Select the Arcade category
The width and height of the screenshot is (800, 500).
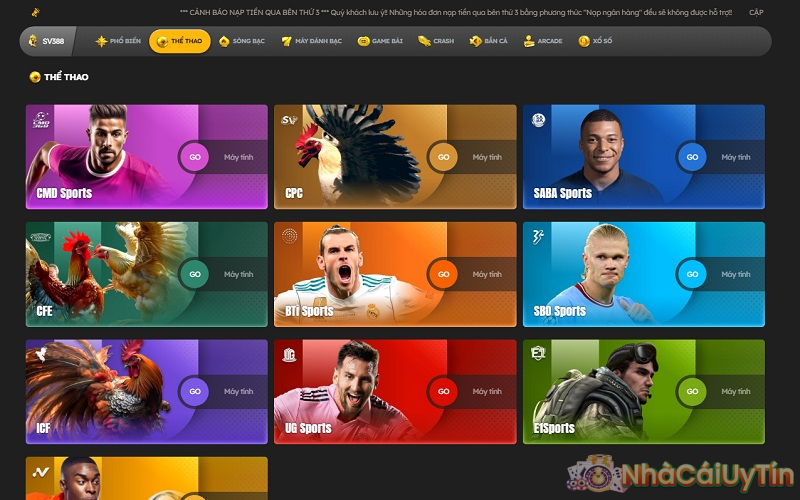[543, 41]
